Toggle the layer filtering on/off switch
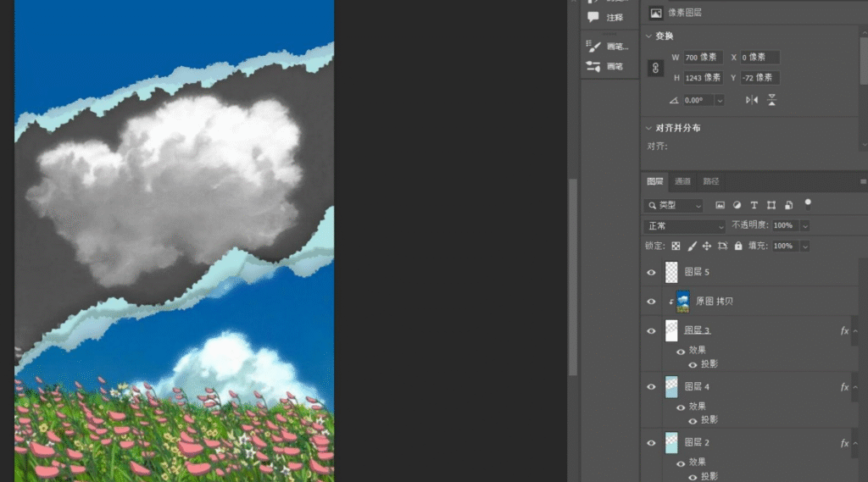868x482 pixels. coord(808,203)
